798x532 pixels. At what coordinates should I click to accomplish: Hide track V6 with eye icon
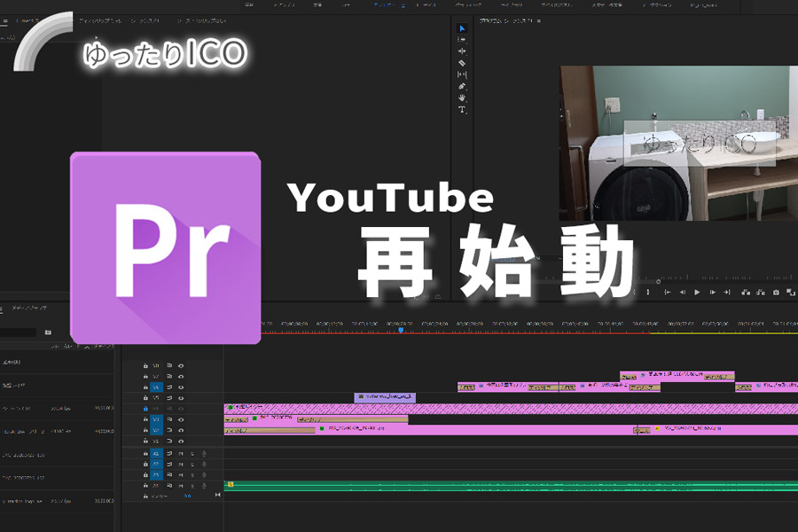tap(181, 387)
